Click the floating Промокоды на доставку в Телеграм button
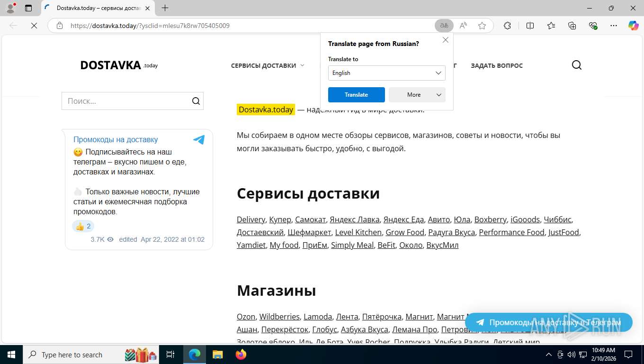This screenshot has height=364, width=644. [x=549, y=322]
